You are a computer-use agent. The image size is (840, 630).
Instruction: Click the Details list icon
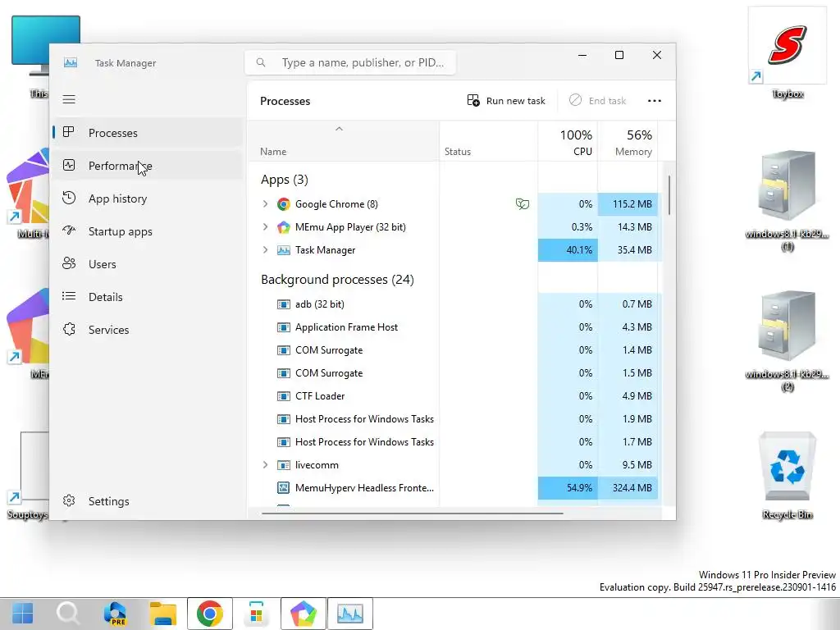[69, 295]
